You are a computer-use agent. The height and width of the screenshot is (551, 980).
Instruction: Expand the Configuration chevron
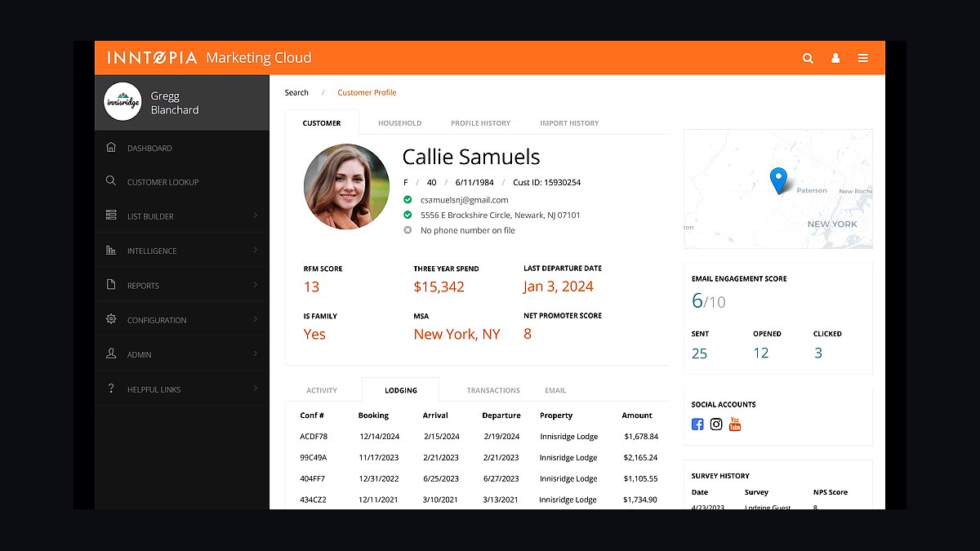point(255,319)
